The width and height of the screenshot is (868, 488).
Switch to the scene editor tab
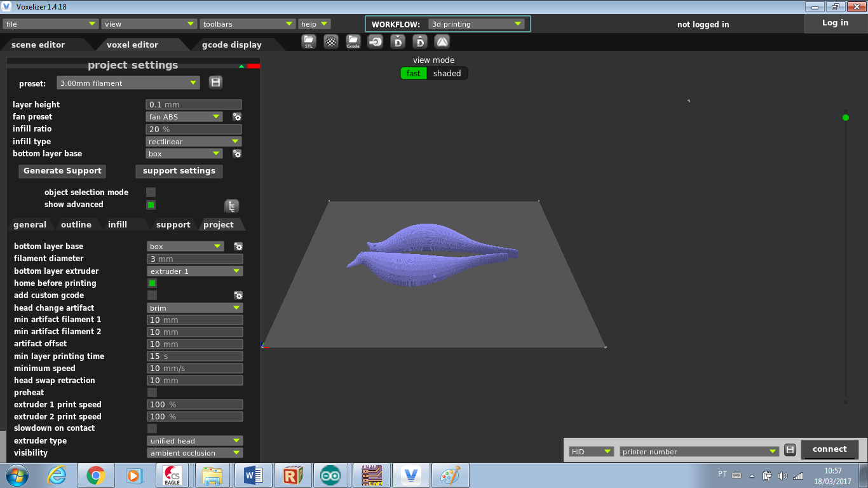coord(38,45)
